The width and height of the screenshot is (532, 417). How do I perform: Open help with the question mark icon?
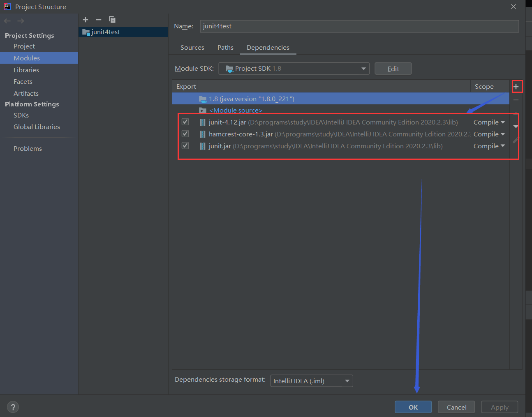(13, 407)
